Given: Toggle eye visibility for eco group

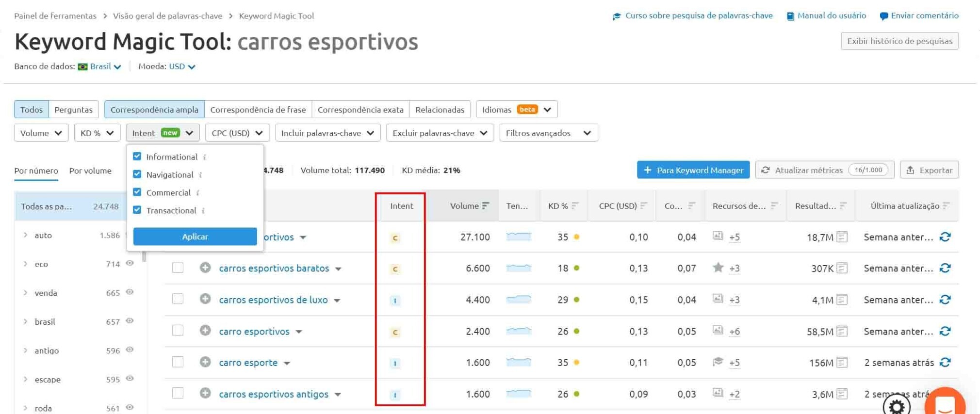Looking at the screenshot, I should [130, 263].
